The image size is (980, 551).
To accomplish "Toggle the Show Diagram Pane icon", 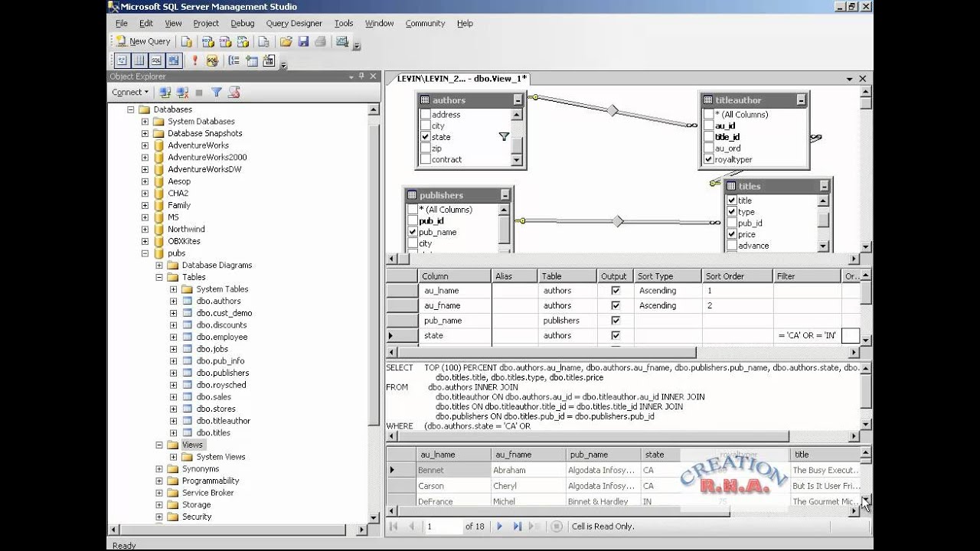I will pyautogui.click(x=122, y=60).
